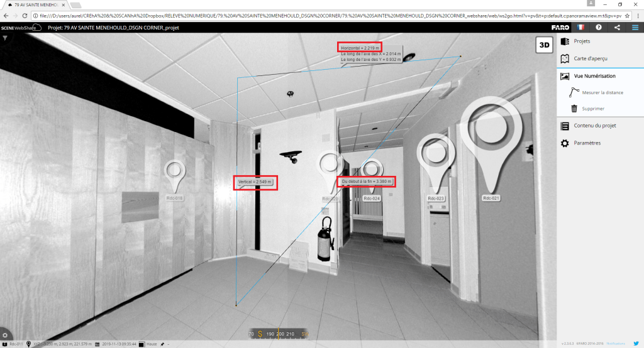Activate the Mesurer la distance tool
644x348 pixels.
(602, 92)
